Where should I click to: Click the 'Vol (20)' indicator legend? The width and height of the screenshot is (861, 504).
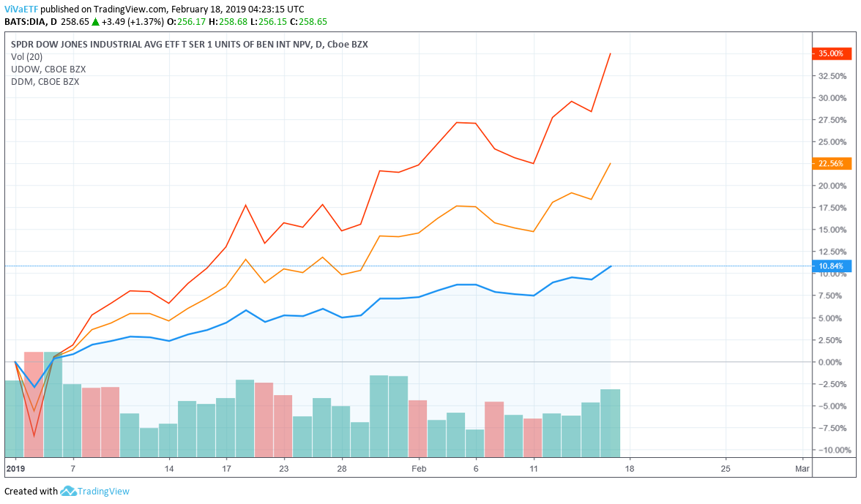click(x=26, y=57)
